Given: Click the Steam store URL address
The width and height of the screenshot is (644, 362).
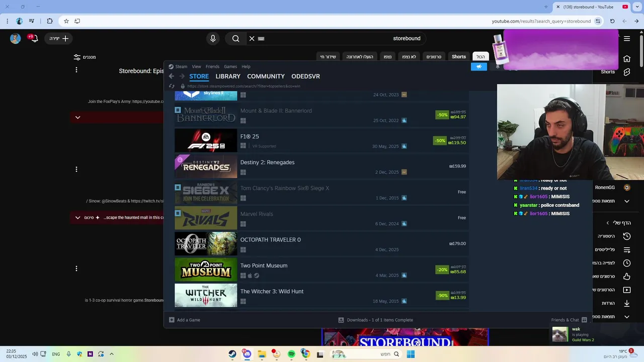Looking at the screenshot, I should coord(244,86).
